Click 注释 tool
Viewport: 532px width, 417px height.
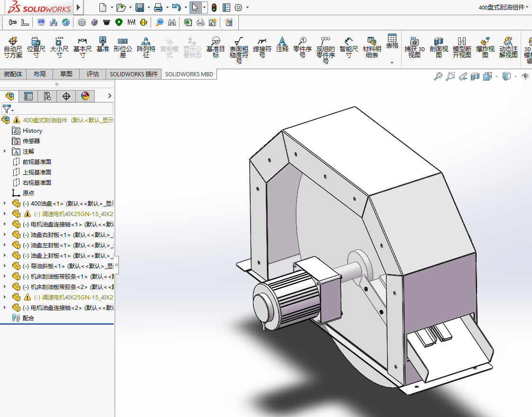tap(282, 45)
